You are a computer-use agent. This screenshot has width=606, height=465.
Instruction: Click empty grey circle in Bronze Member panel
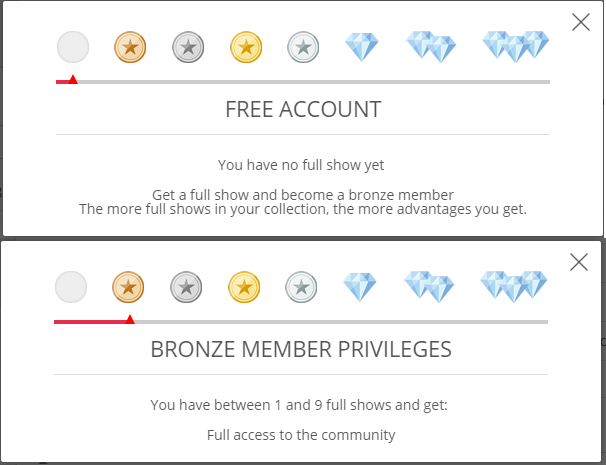71,287
